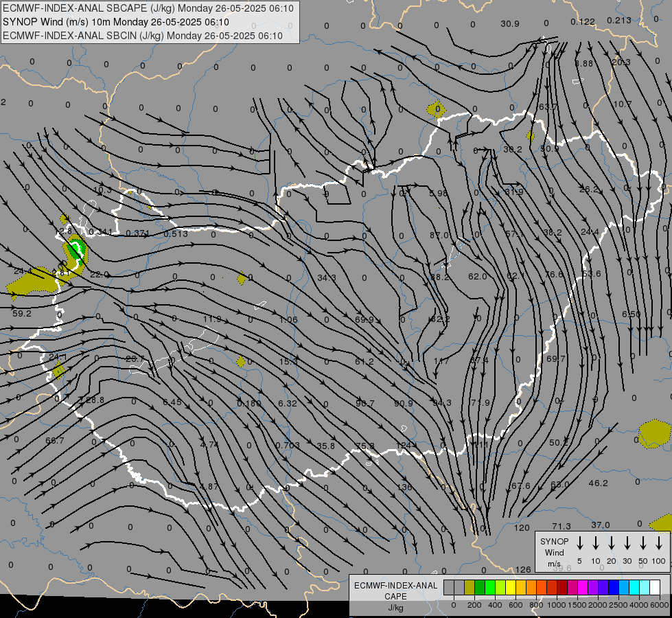
Task: Click the map value 53.6
Action: (x=592, y=273)
